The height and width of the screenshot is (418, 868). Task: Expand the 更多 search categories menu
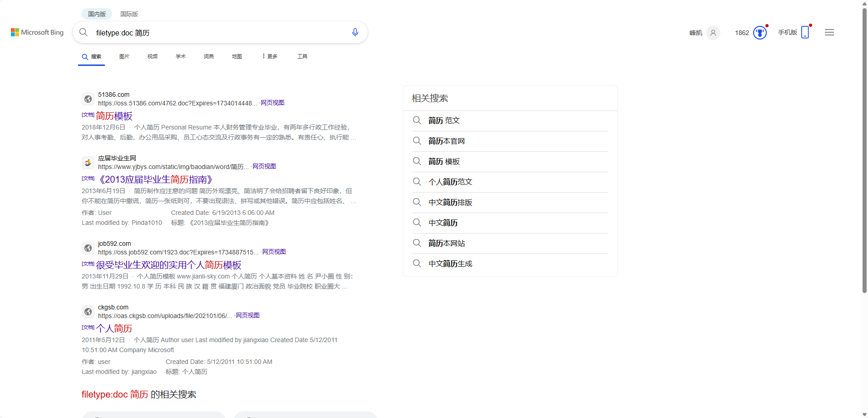click(270, 56)
